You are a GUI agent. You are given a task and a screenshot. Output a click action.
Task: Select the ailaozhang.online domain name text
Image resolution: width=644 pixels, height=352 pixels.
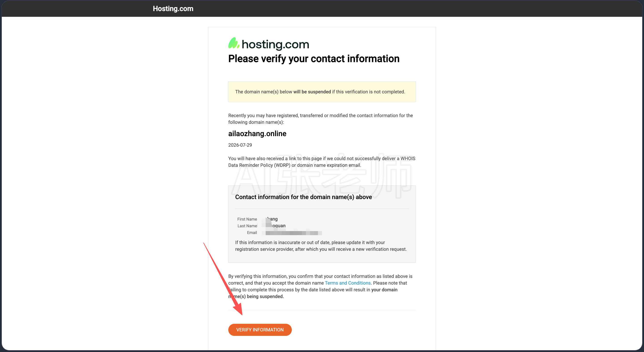[x=257, y=134]
